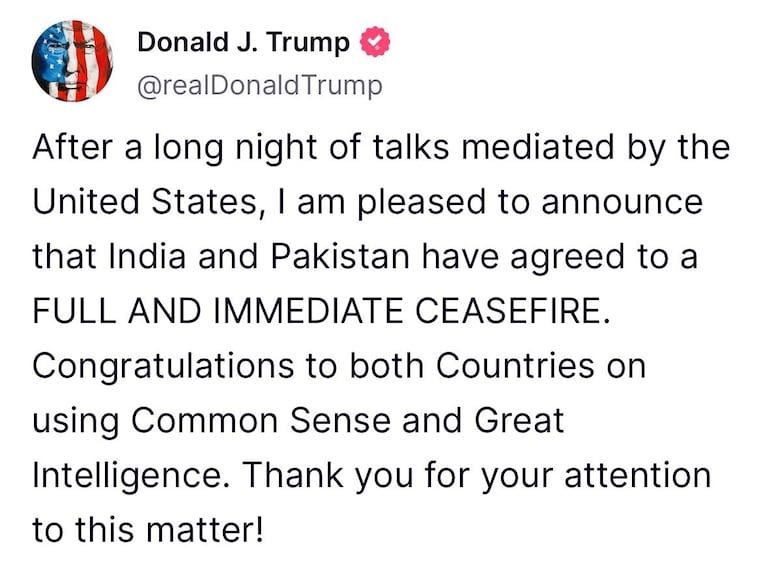This screenshot has width=768, height=566.
Task: Click the words pleased to announce
Action: [530, 203]
